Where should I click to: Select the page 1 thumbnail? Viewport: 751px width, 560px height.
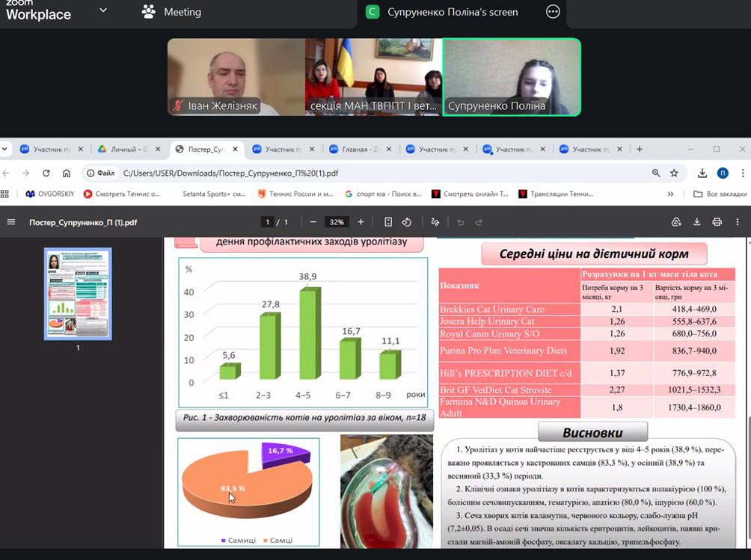pos(78,293)
